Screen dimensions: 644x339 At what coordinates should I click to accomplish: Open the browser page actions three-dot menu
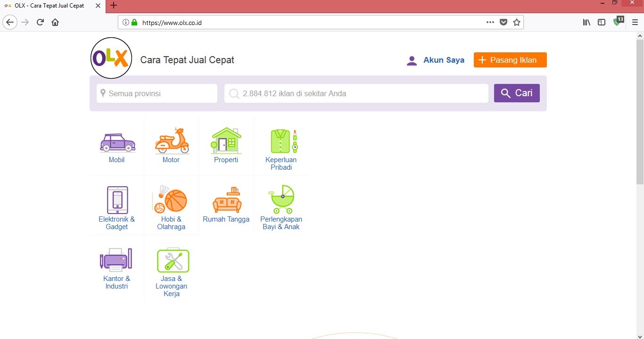coord(490,22)
